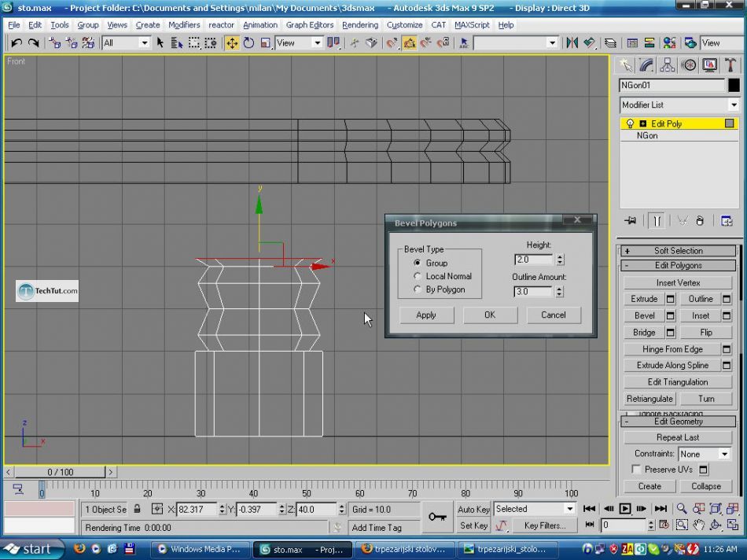Click the Repeat Last button

click(678, 437)
